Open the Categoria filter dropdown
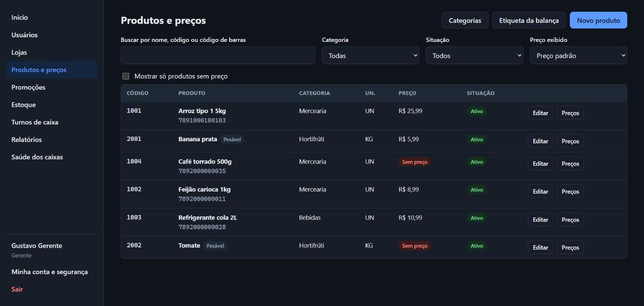 [371, 55]
